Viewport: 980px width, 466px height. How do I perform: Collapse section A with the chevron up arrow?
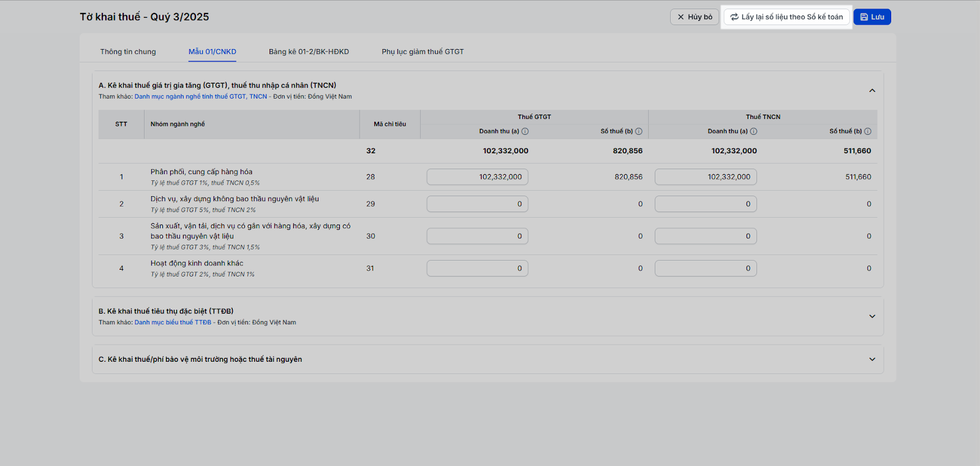[872, 91]
